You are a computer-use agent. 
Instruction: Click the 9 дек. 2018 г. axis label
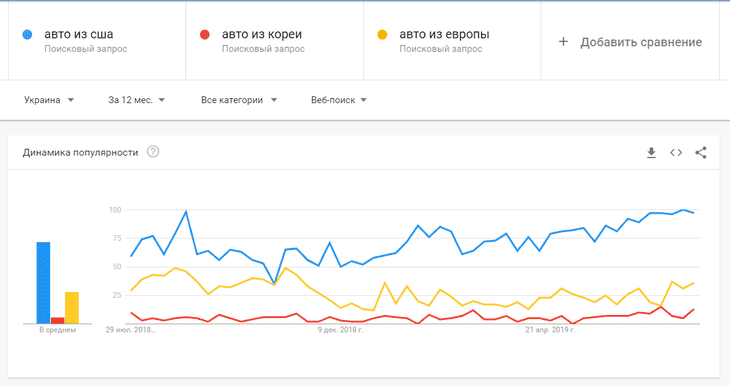pos(340,330)
